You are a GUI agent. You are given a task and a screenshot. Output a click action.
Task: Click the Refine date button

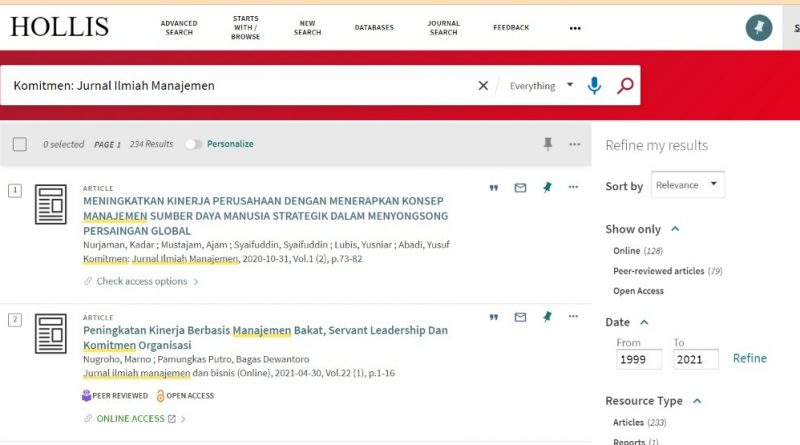(749, 358)
